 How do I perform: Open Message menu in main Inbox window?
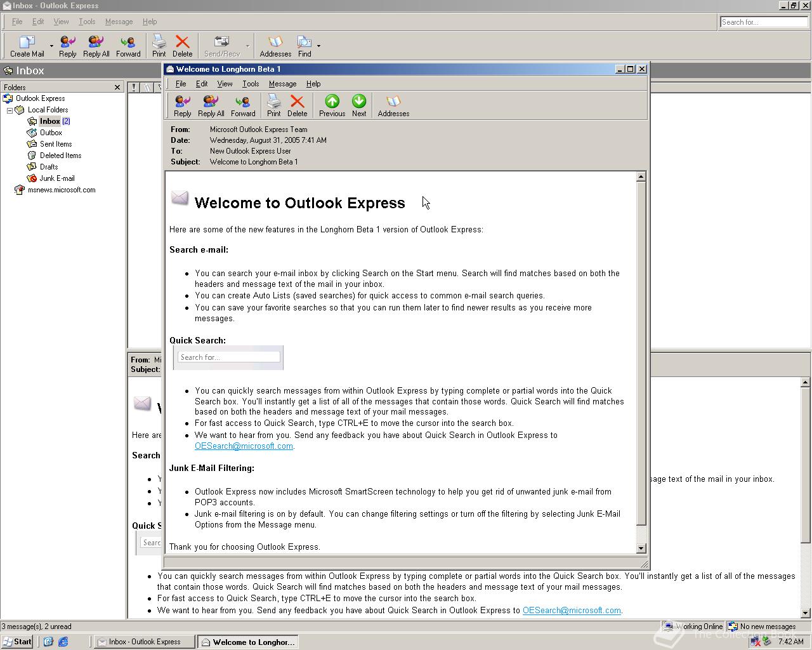tap(119, 22)
